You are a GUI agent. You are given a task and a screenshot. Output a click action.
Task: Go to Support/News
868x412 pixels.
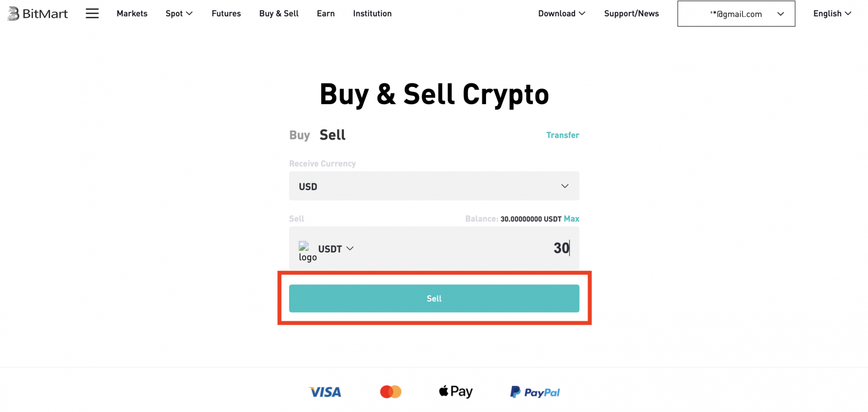click(631, 14)
